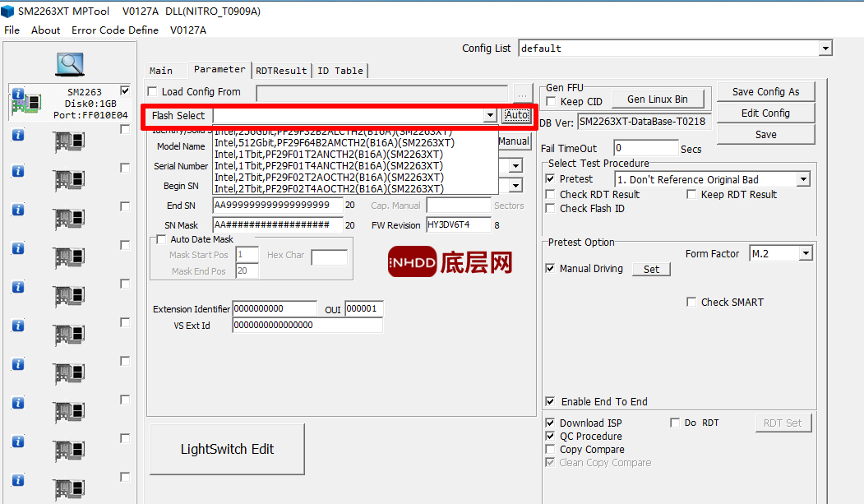This screenshot has width=864, height=504.
Task: Click the SM2263XT MPTool title bar app icon
Action: click(x=9, y=12)
